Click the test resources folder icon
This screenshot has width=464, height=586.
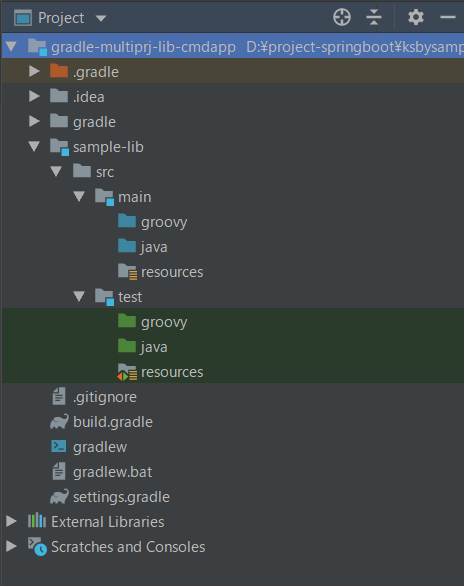click(127, 371)
